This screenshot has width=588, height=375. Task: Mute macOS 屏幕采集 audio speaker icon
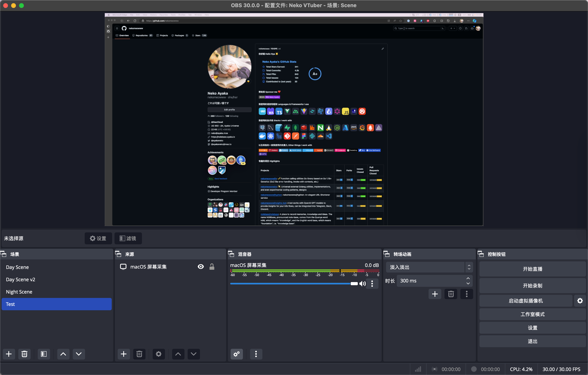(x=362, y=283)
